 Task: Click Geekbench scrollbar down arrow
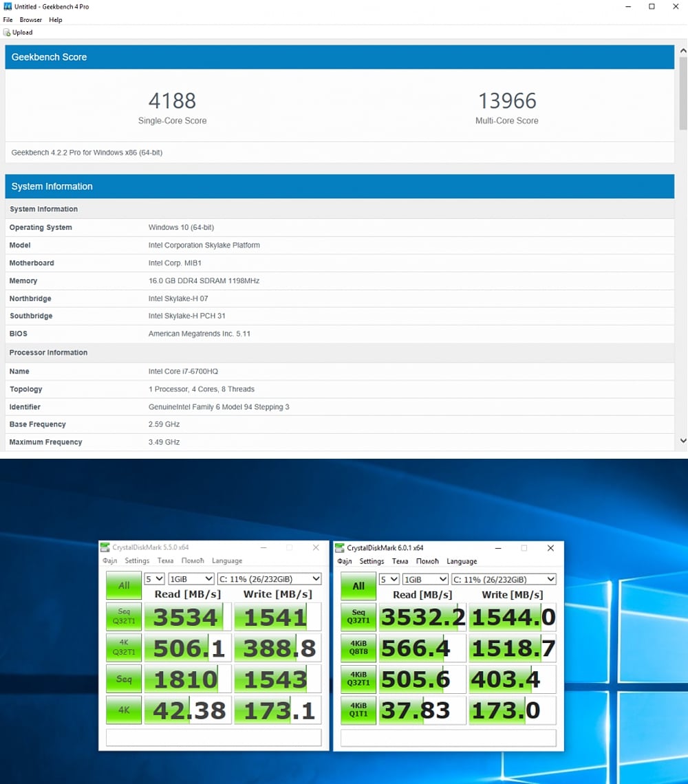pos(683,441)
